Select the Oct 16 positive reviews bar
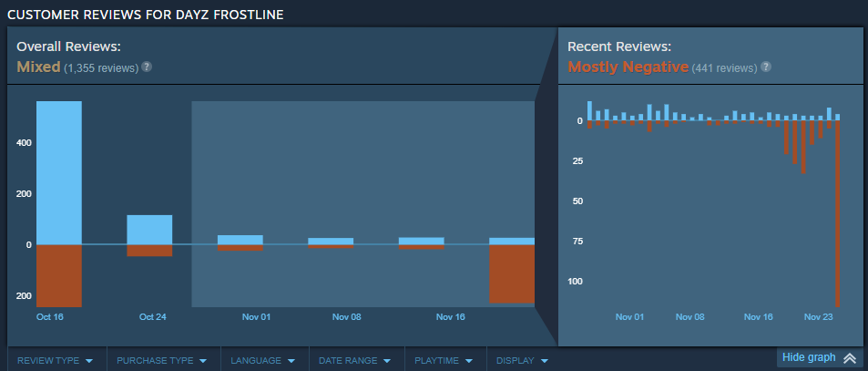This screenshot has height=371, width=868. coord(59,173)
